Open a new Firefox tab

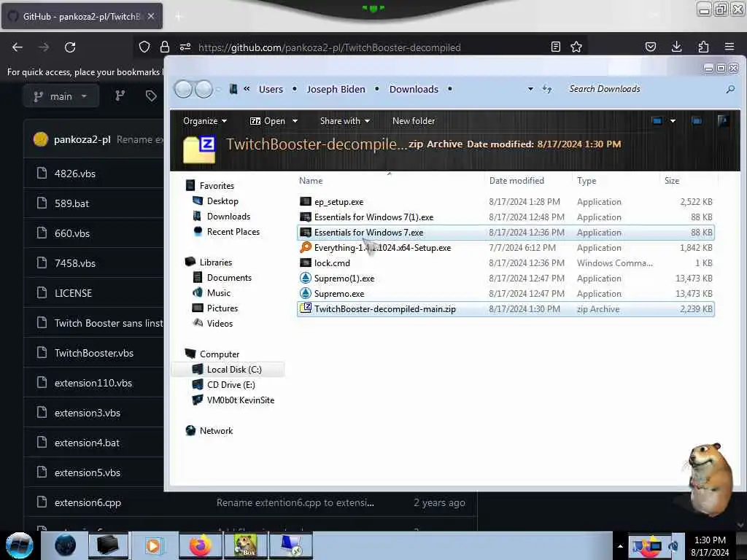pyautogui.click(x=179, y=17)
